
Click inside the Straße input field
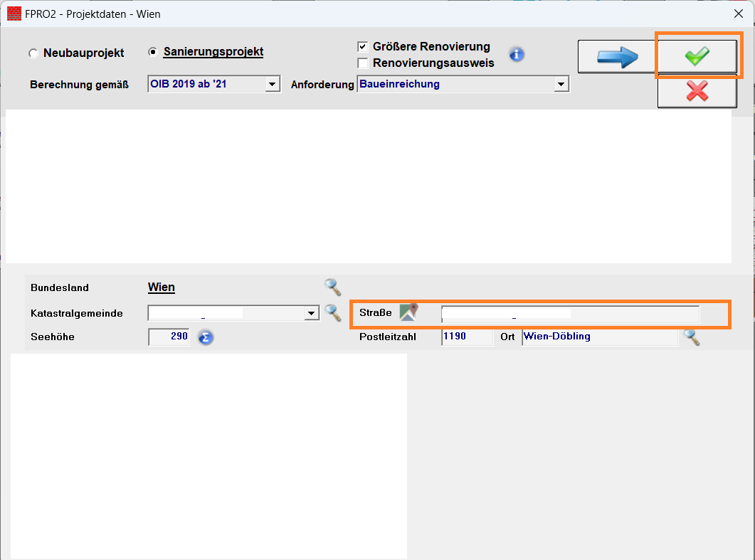569,313
